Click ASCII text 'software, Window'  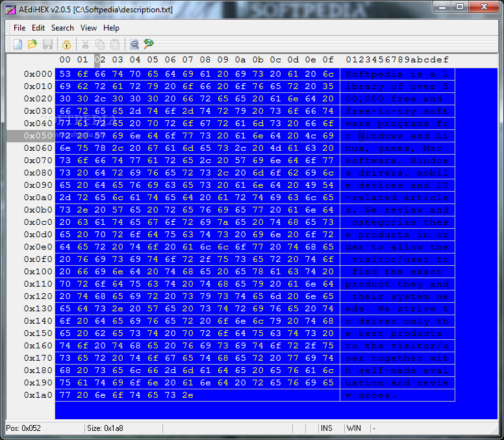(397, 161)
